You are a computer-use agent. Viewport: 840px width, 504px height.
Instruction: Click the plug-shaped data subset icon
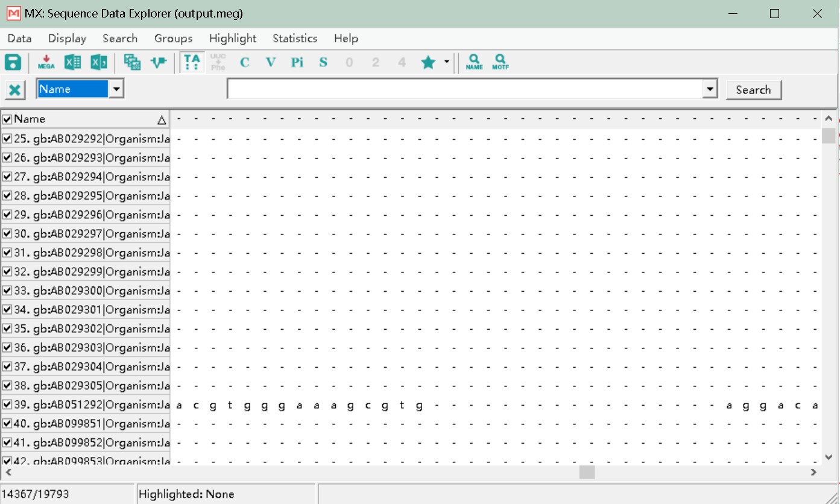point(159,62)
